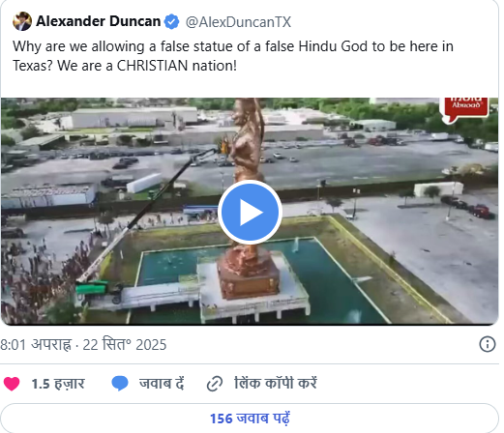This screenshot has height=433, width=504.
Task: Click the blue verified badge
Action: pos(171,21)
